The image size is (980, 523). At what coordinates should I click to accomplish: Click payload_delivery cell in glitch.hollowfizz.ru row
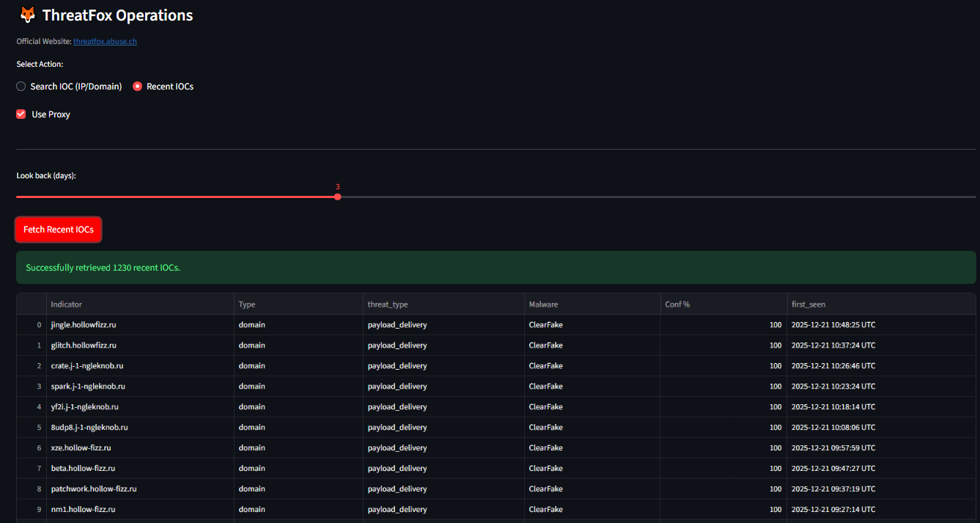point(444,345)
